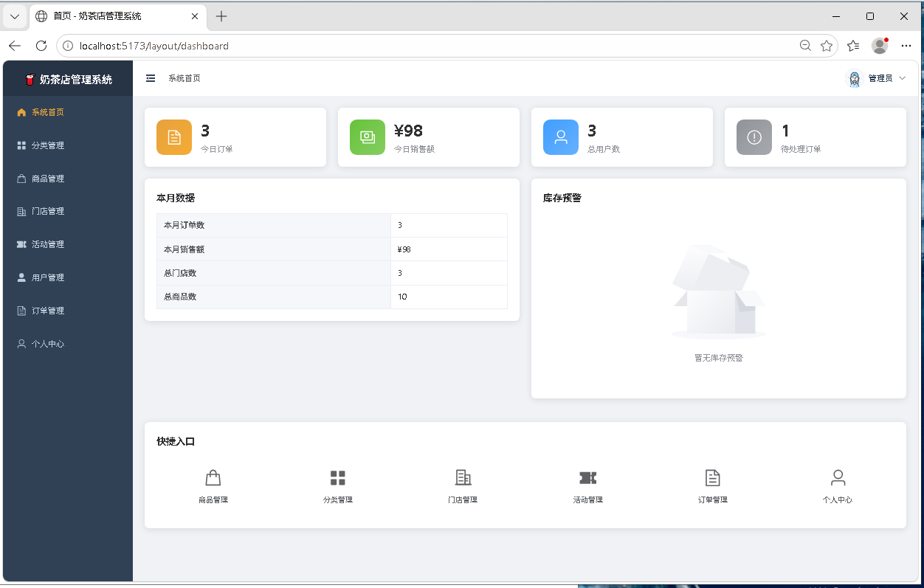The image size is (924, 588).
Task: View site information icon in address bar
Action: coord(68,46)
